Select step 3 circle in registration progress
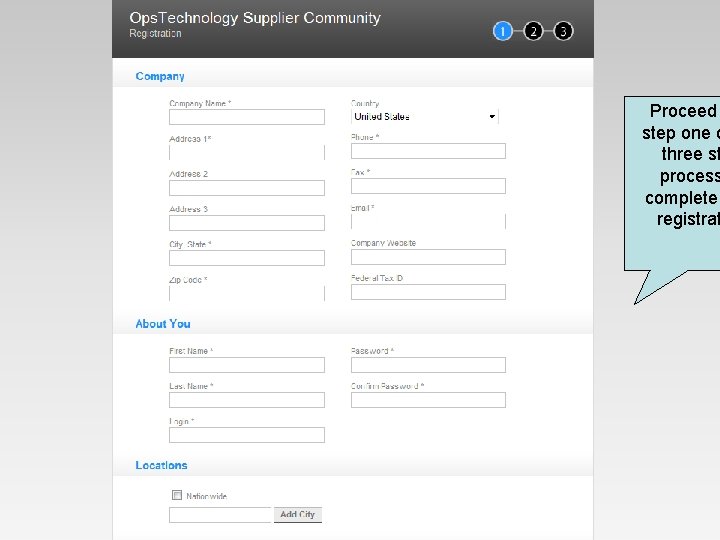The image size is (720, 540). (563, 31)
